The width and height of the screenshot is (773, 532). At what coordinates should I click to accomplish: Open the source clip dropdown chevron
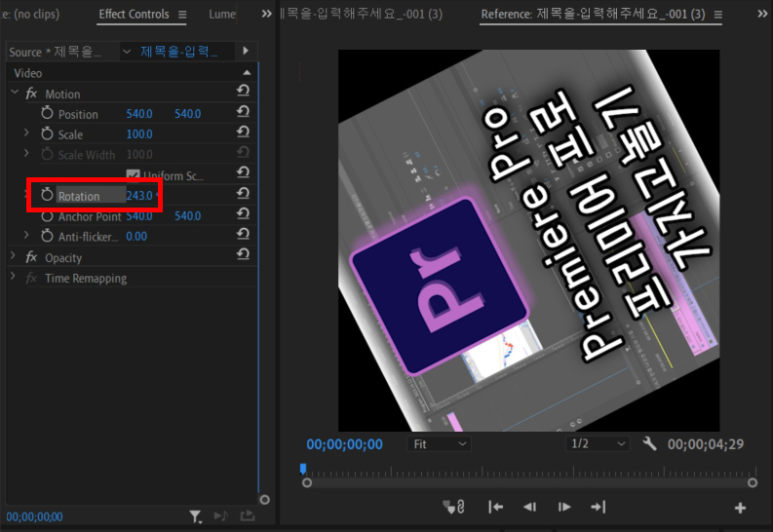click(127, 52)
